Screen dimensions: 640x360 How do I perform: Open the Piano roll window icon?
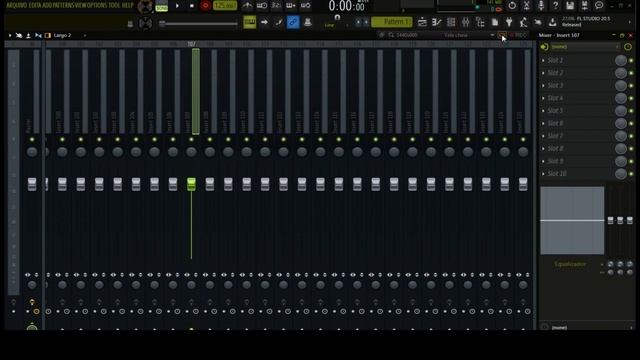pos(436,22)
